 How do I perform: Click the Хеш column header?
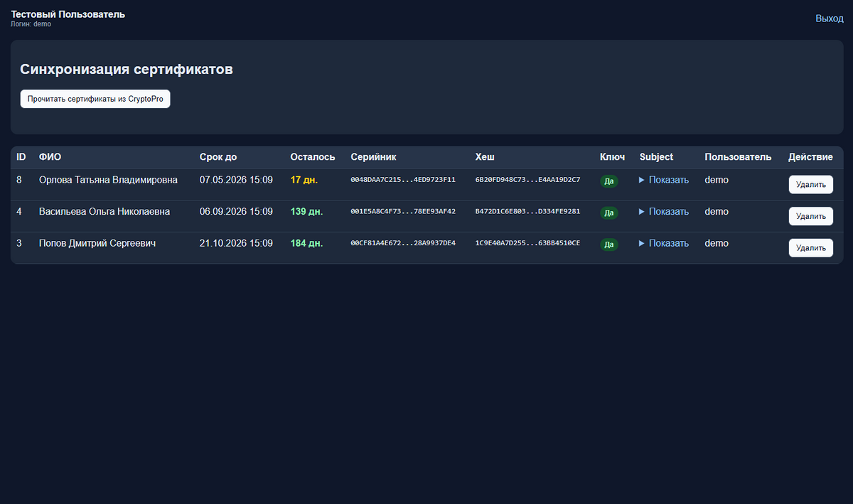coord(485,156)
